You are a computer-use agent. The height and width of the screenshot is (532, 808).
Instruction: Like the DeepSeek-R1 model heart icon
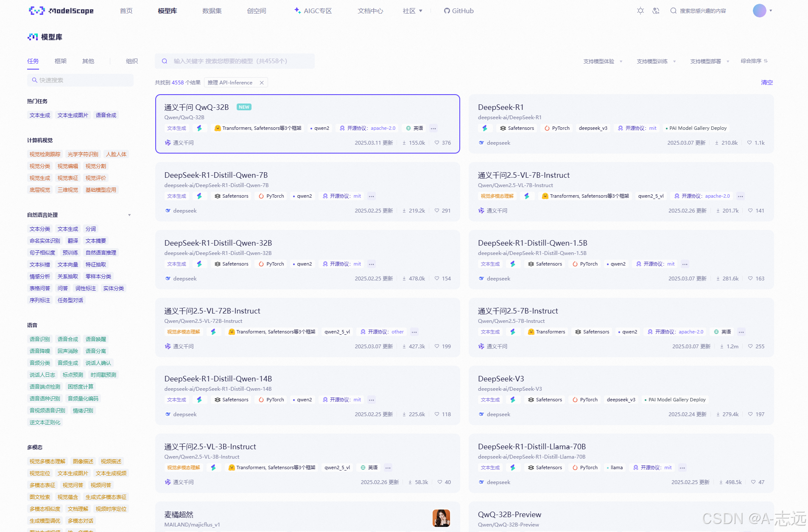pyautogui.click(x=749, y=143)
